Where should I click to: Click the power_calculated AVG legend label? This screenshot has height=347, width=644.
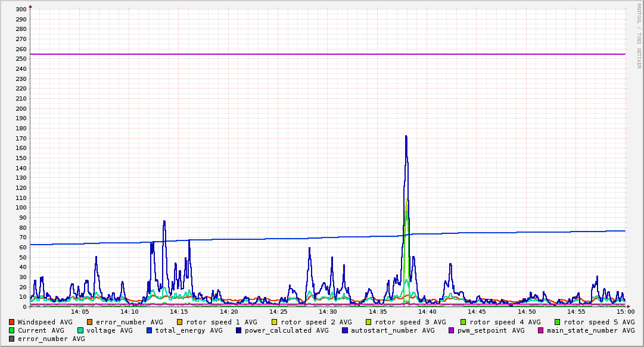[x=286, y=330]
